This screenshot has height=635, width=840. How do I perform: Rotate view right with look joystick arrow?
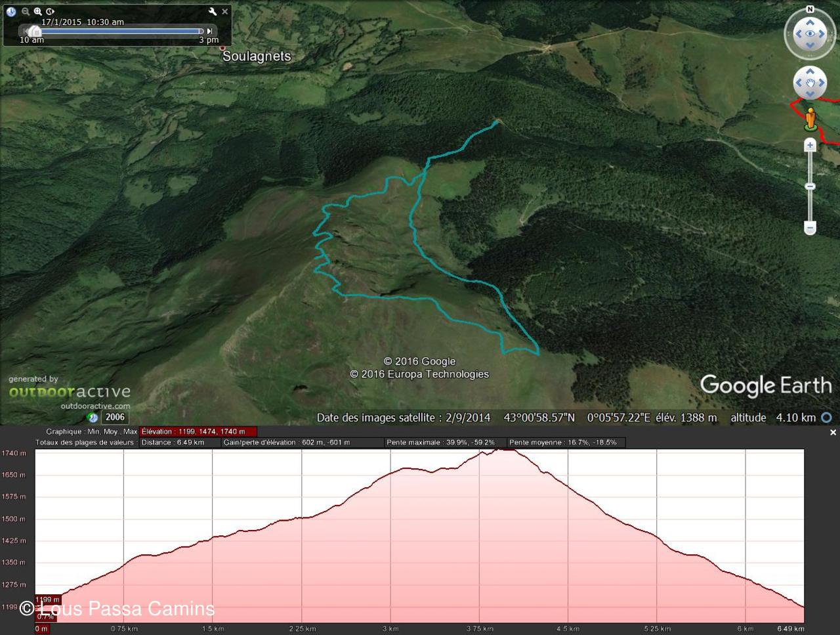pyautogui.click(x=822, y=33)
